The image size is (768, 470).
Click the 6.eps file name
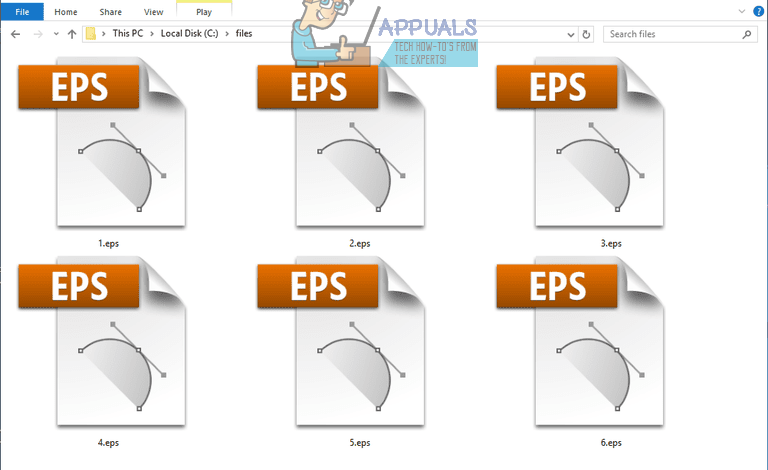tap(611, 443)
